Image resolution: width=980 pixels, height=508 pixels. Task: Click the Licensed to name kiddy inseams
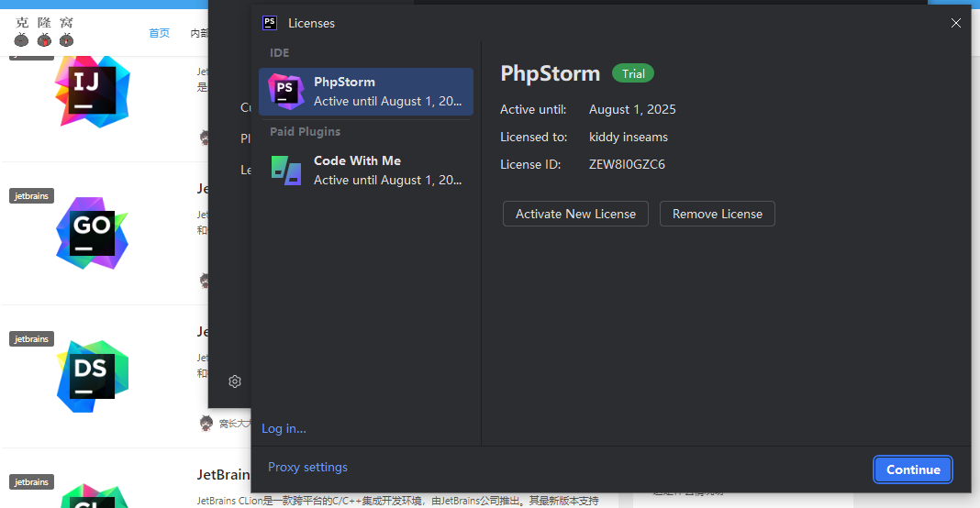click(629, 137)
